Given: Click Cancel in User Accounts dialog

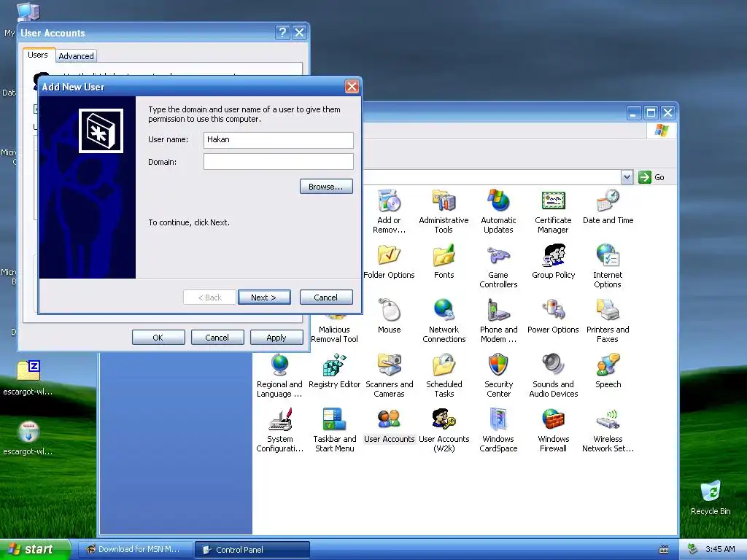Looking at the screenshot, I should pyautogui.click(x=217, y=337).
